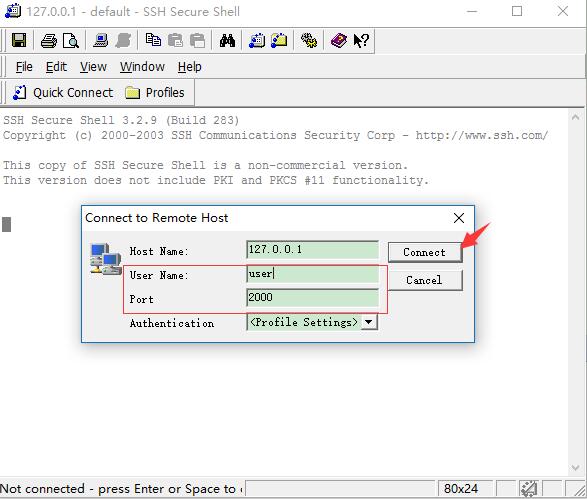Click the network computers icon in the dialog
This screenshot has height=499, width=587.
pos(106,259)
